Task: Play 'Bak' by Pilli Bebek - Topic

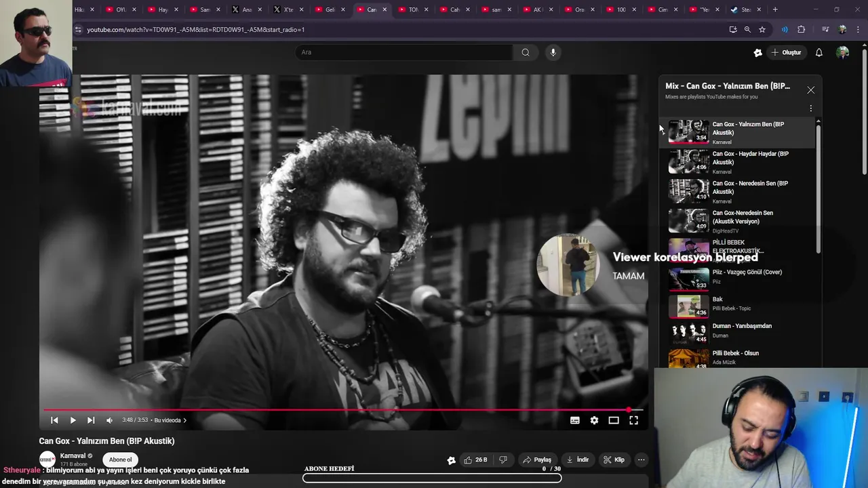Action: [x=739, y=306]
